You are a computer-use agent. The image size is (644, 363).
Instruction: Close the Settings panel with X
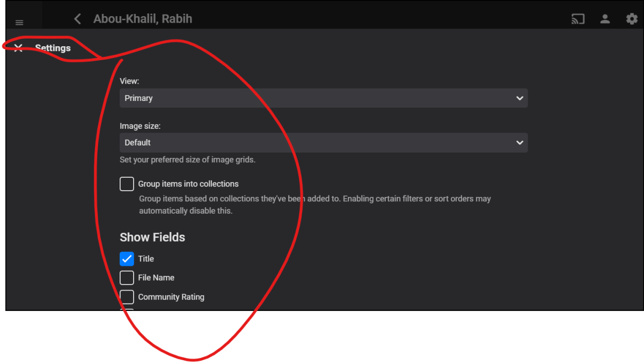[18, 48]
